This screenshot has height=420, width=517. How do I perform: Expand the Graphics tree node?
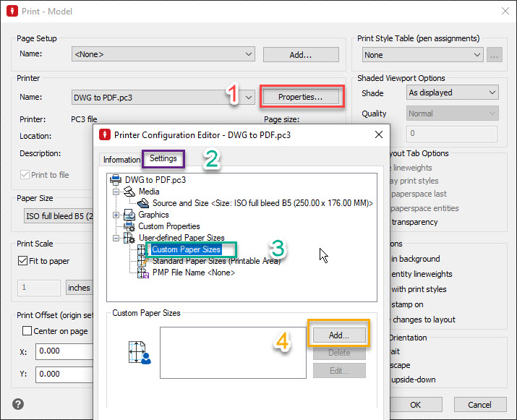coord(116,215)
